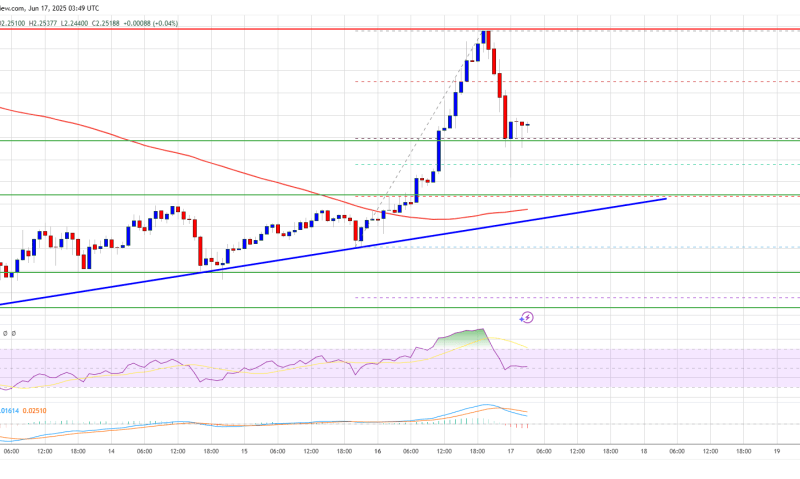800x479 pixels.
Task: Click date label 14 on time axis
Action: (x=111, y=451)
